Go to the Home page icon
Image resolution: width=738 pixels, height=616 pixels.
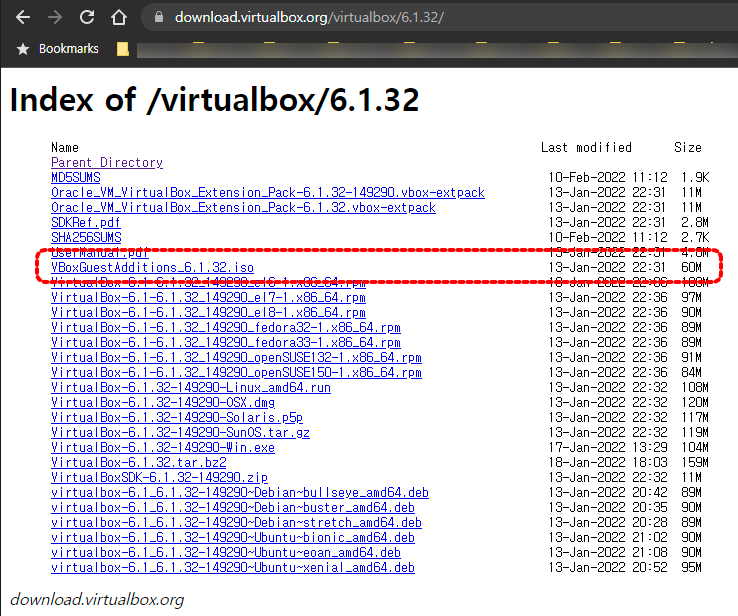pos(119,17)
